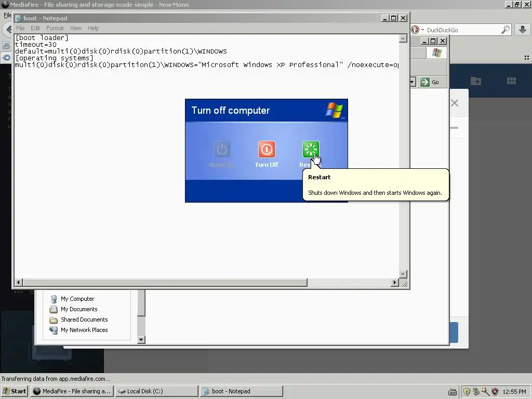Click the My Computer icon
Image resolution: width=532 pixels, height=399 pixels.
54,299
